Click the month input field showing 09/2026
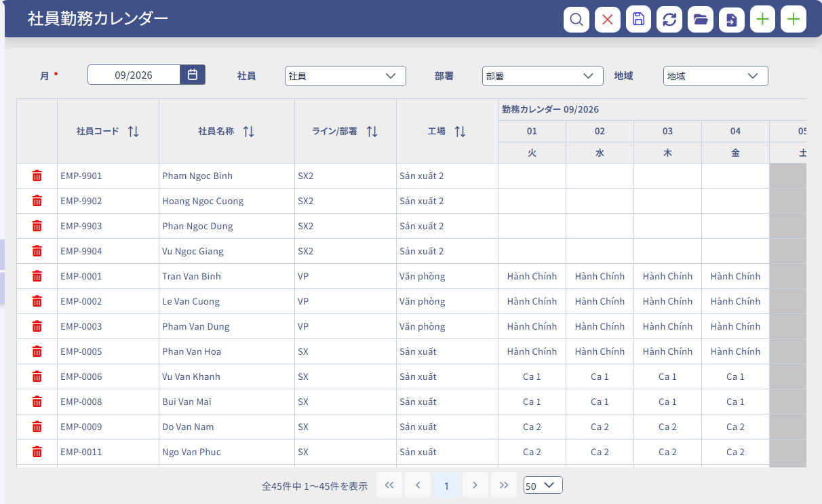This screenshot has width=822, height=504. tap(134, 75)
